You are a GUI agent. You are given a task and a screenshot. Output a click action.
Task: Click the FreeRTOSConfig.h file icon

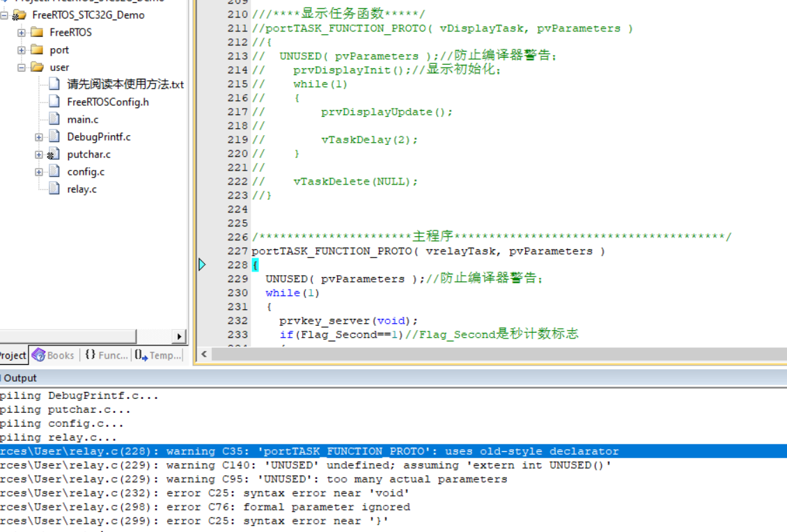coord(54,102)
